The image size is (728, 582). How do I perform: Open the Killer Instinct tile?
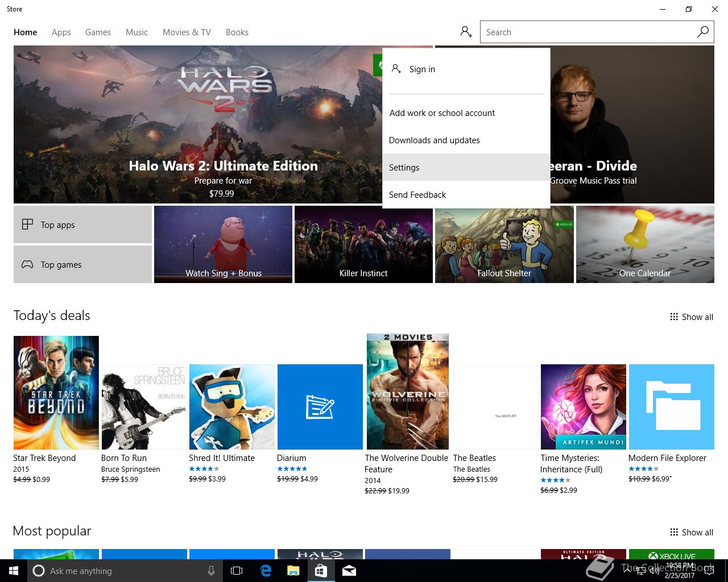(x=363, y=244)
